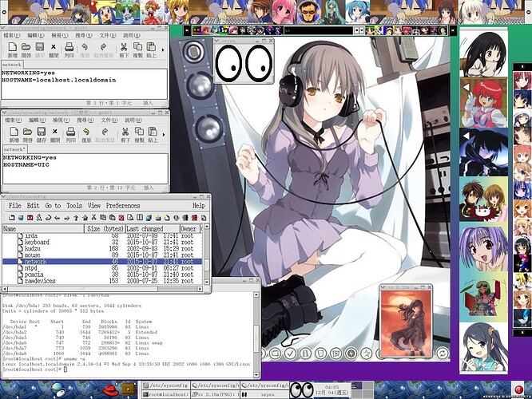Image resolution: width=532 pixels, height=399 pixels.
Task: Click New (新增) in gedit window with HOSTNAME=UIC
Action: (x=14, y=135)
